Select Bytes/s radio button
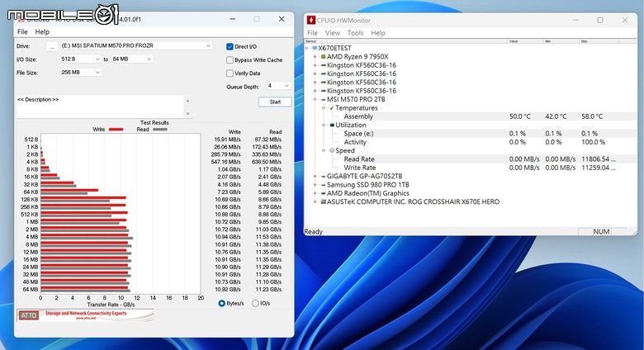644x350 pixels. (x=222, y=303)
